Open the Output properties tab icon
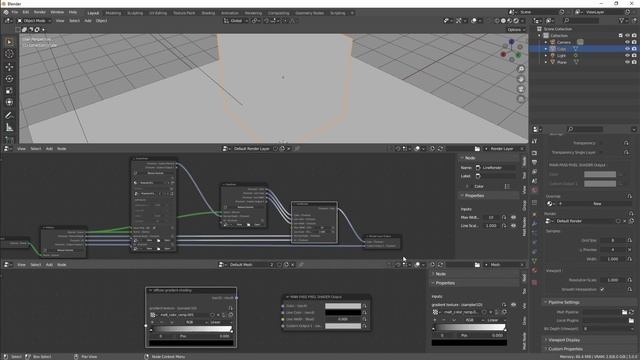 534,162
